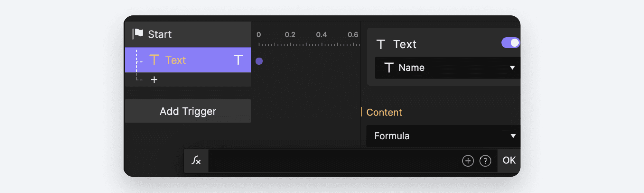Click the circled plus icon in the formula bar
This screenshot has width=644, height=193.
tap(467, 161)
